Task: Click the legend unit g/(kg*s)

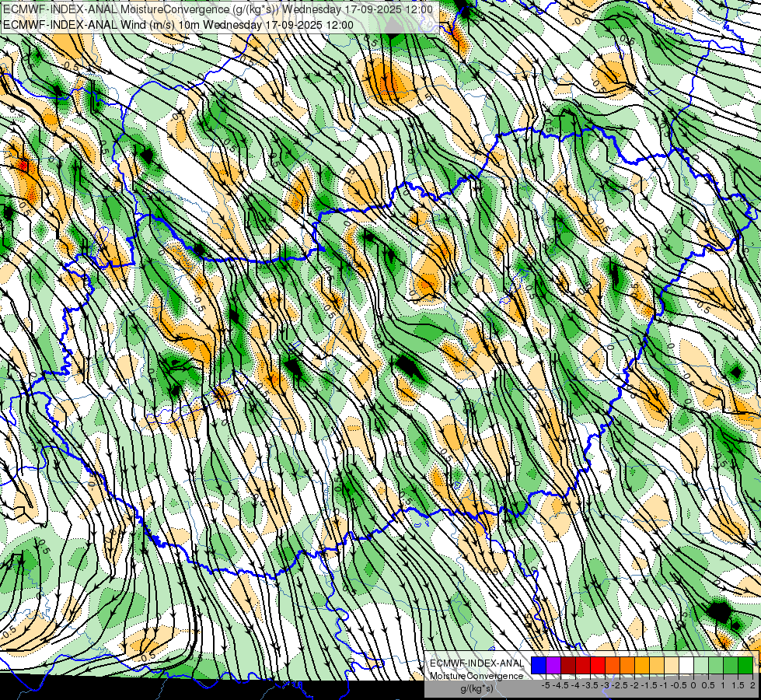Action: point(477,689)
